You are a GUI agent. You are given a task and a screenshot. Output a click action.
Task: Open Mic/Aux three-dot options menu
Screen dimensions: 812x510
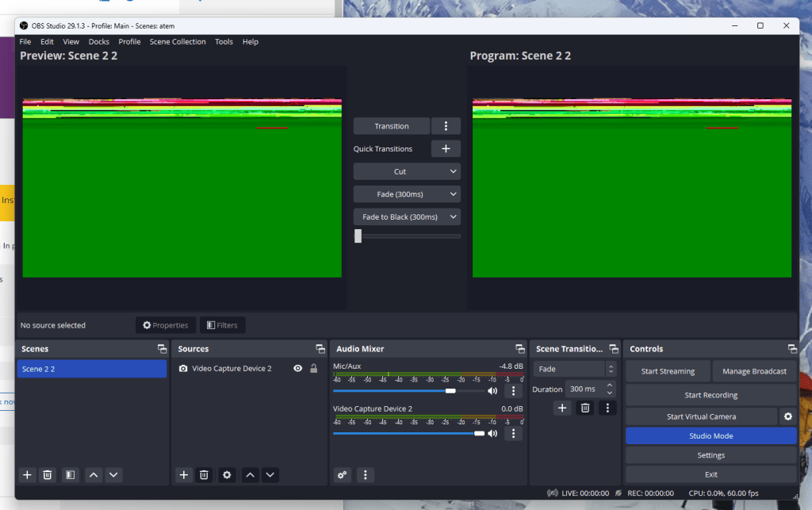pyautogui.click(x=513, y=391)
